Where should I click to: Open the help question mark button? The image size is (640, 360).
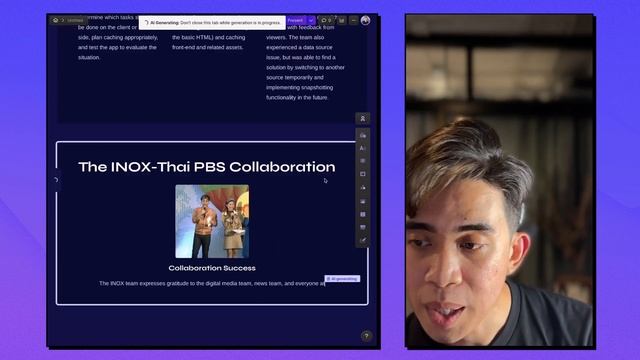click(366, 336)
